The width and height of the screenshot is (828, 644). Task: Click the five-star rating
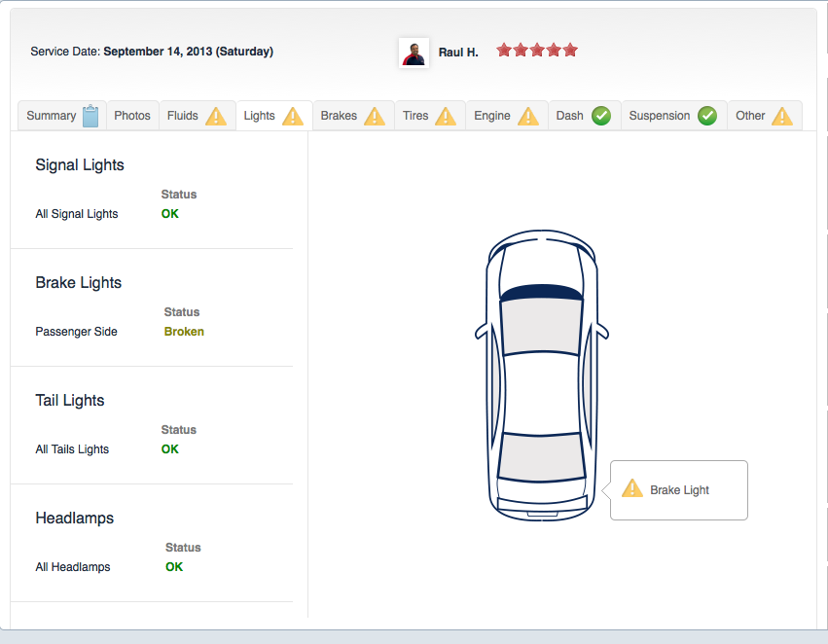point(537,50)
